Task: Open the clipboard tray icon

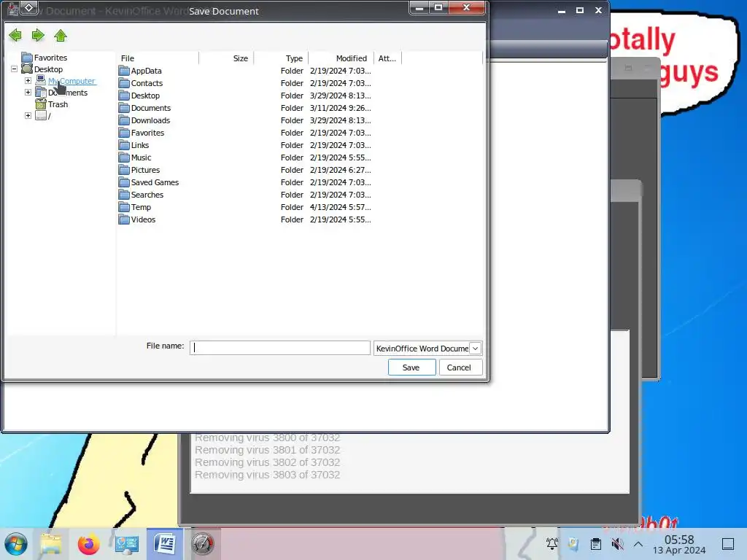Action: 595,544
